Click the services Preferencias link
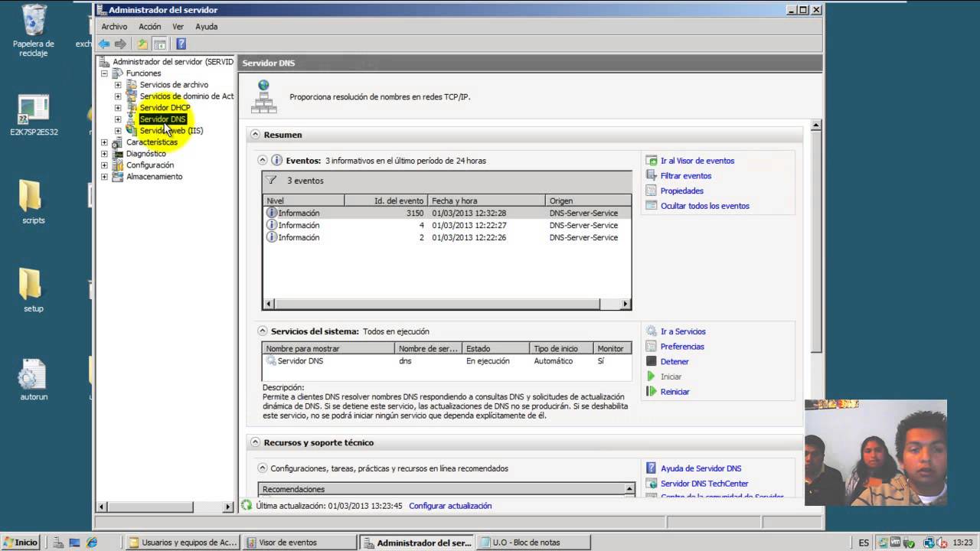Image resolution: width=980 pixels, height=551 pixels. click(x=682, y=347)
